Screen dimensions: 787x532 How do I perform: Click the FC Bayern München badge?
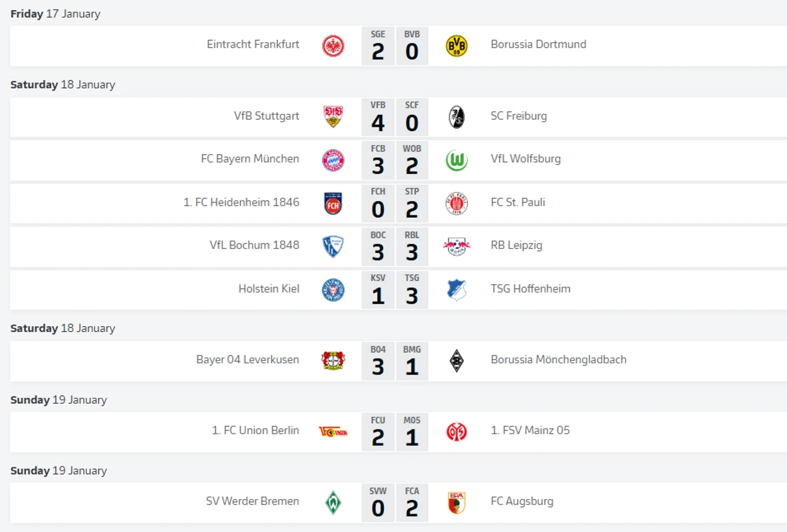pyautogui.click(x=333, y=160)
